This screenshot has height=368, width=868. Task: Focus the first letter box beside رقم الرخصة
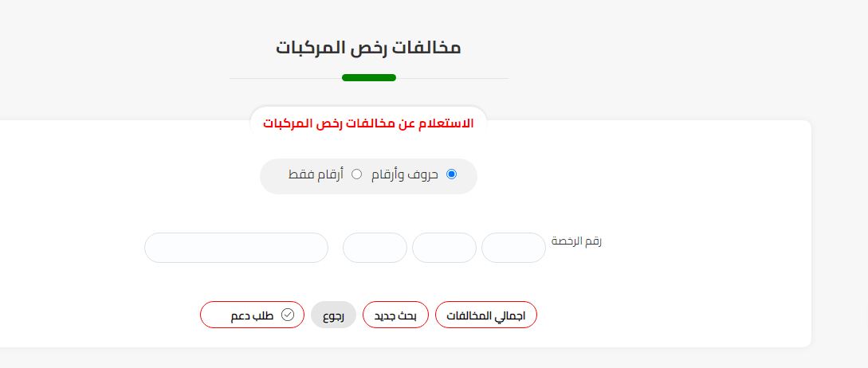coord(514,248)
